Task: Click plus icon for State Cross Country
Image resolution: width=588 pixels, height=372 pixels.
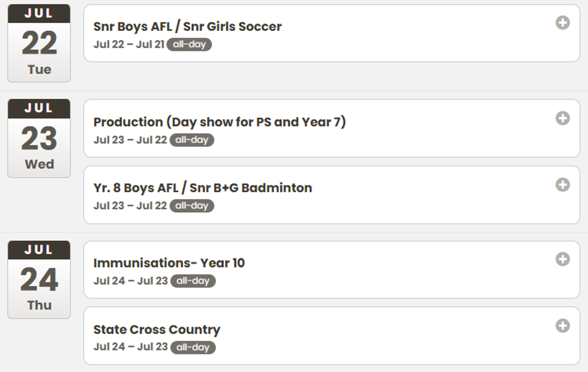Action: click(563, 325)
